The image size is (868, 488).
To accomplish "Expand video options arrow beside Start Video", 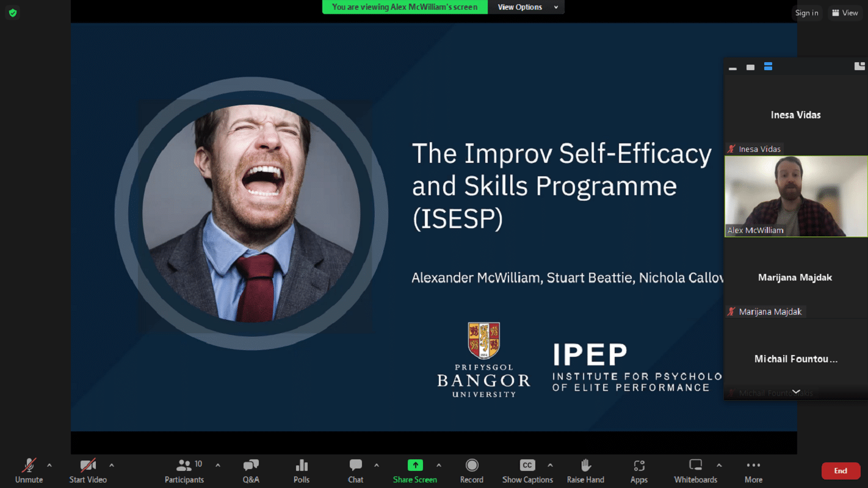I will point(111,465).
